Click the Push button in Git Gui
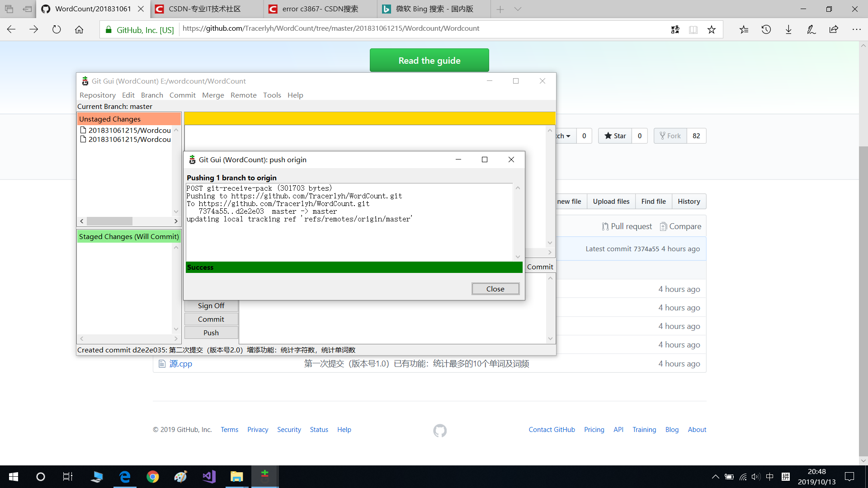 [211, 333]
